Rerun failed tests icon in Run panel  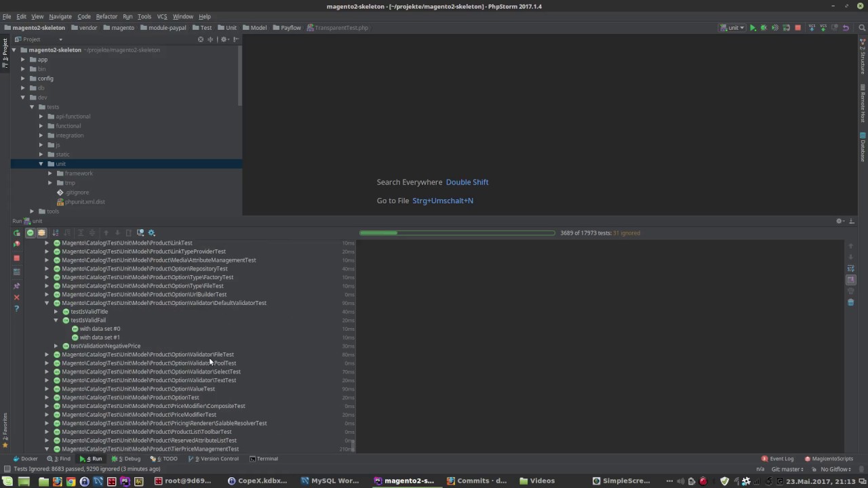[x=17, y=244]
